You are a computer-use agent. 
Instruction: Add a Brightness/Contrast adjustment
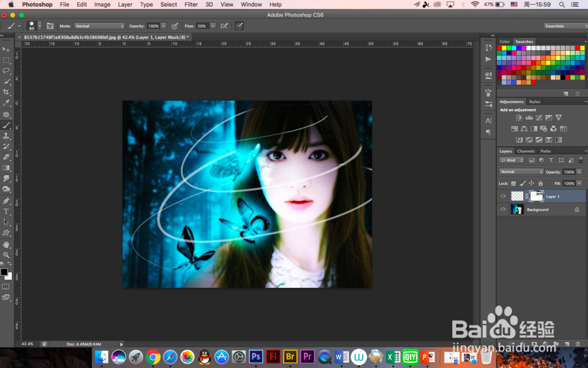[519, 118]
